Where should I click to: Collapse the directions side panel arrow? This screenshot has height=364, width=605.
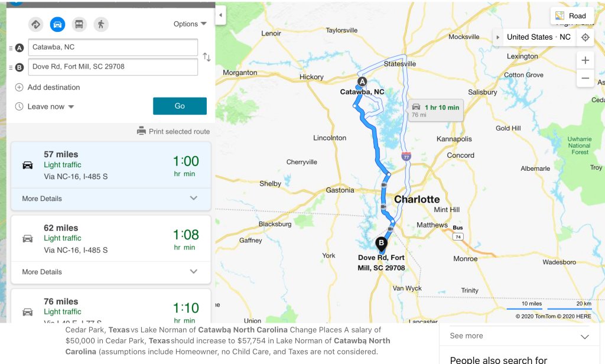tap(220, 15)
